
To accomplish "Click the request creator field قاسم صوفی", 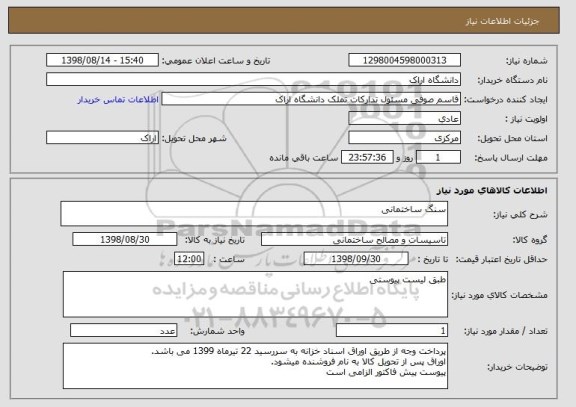I will [311, 99].
